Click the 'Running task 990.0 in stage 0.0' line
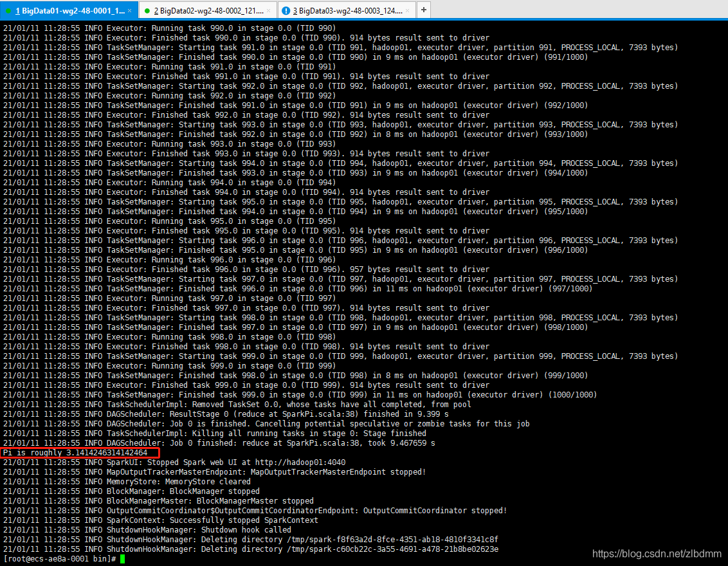Screen dimensions: 728x566 coord(169,28)
